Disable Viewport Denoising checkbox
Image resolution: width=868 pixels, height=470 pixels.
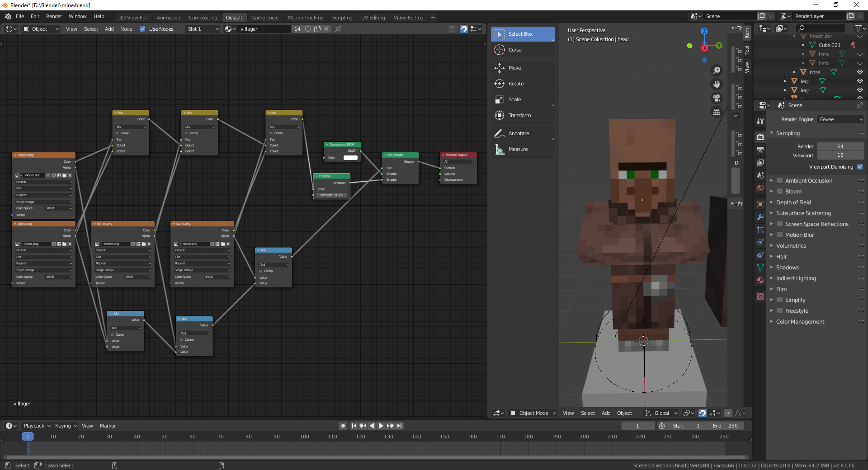[x=860, y=167]
